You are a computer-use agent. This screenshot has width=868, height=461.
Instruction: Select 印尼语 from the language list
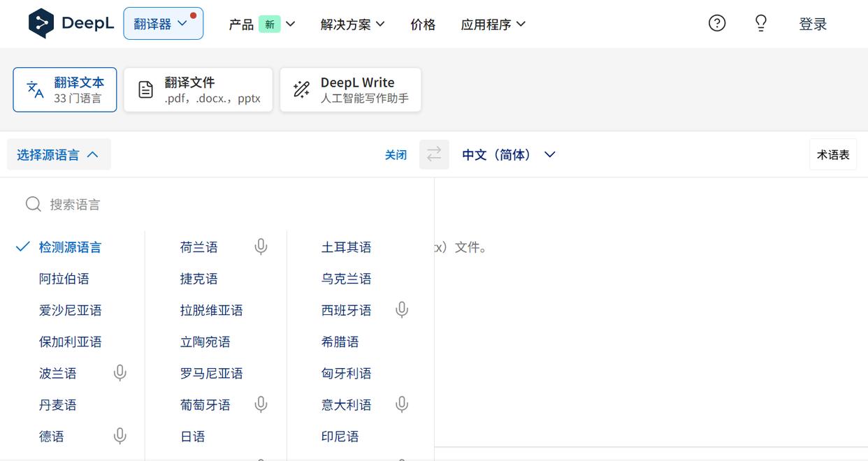pyautogui.click(x=340, y=436)
